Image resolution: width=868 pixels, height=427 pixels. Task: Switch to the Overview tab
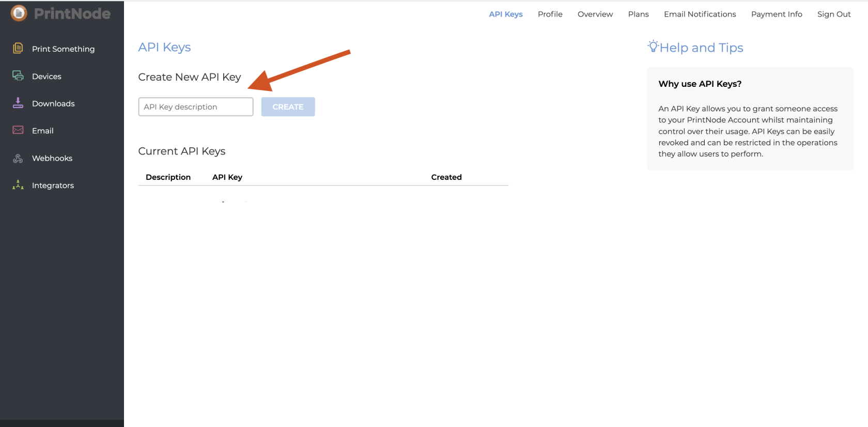point(595,14)
